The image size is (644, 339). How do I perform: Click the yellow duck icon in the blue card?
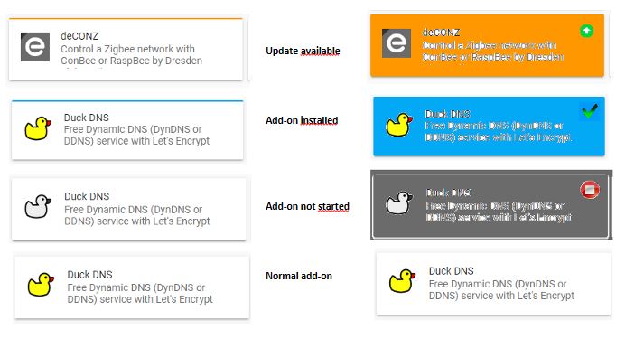tap(399, 126)
